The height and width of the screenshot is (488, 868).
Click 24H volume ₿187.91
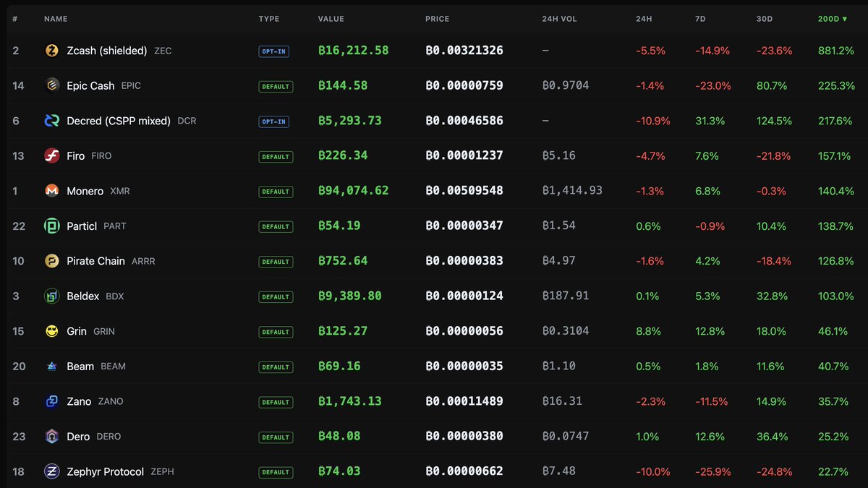pyautogui.click(x=566, y=296)
